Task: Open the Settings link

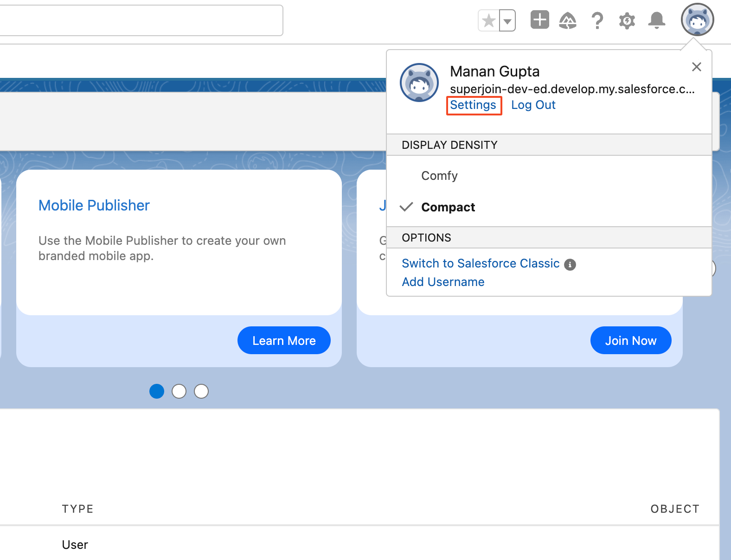Action: (x=473, y=105)
